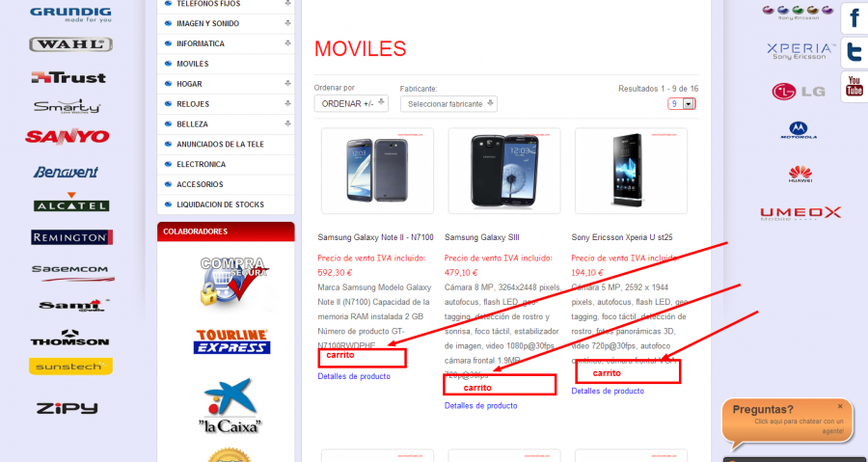This screenshot has width=868, height=462.
Task: Open Detalles de producto for Galaxy Note II
Action: 354,376
